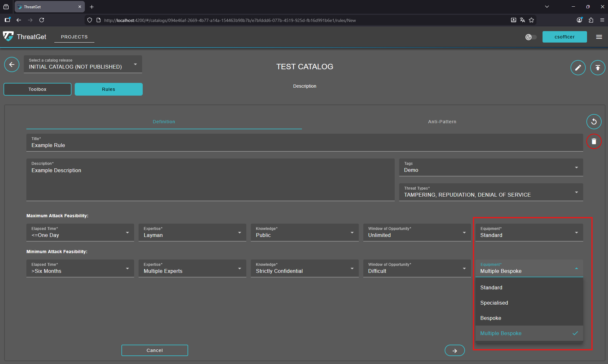The width and height of the screenshot is (608, 364).
Task: Click the reset rule circular arrow icon
Action: tap(594, 122)
